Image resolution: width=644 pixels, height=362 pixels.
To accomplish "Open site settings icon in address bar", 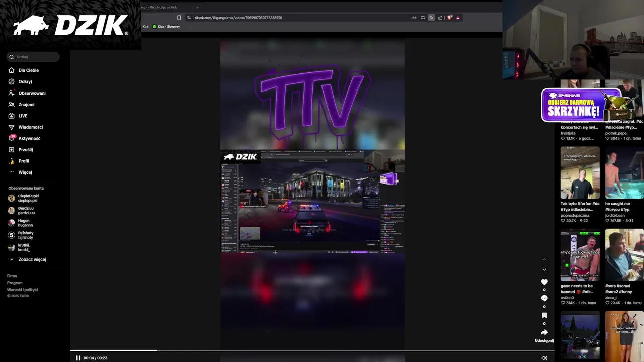I will 189,18.
